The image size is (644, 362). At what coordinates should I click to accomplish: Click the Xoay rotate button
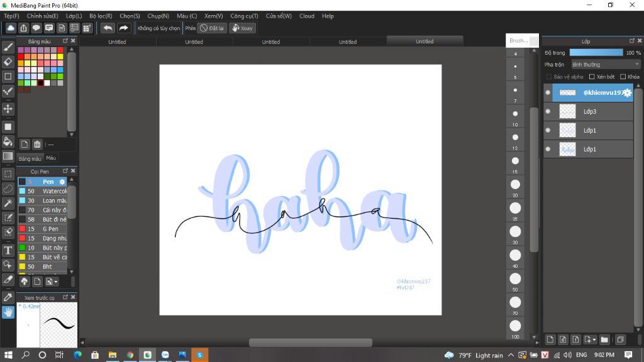[242, 28]
